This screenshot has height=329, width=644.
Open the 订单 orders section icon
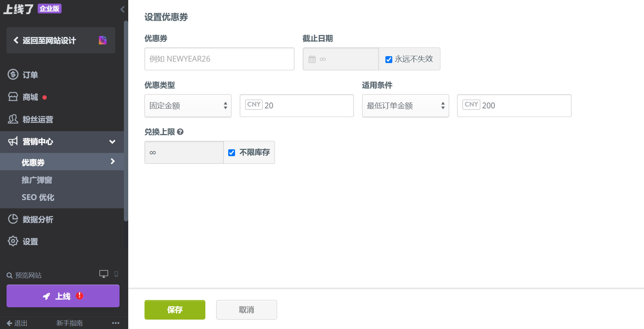point(13,74)
